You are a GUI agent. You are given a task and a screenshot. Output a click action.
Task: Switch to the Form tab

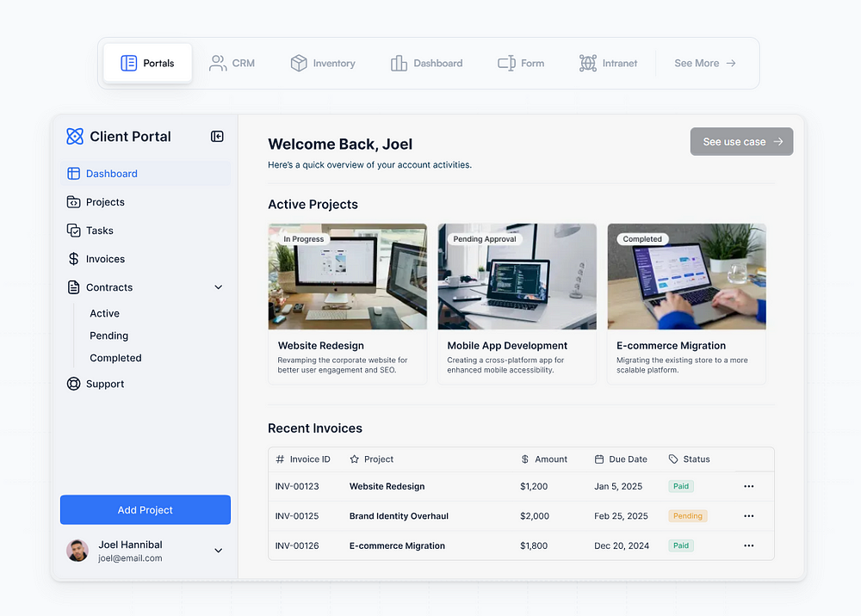pyautogui.click(x=521, y=63)
